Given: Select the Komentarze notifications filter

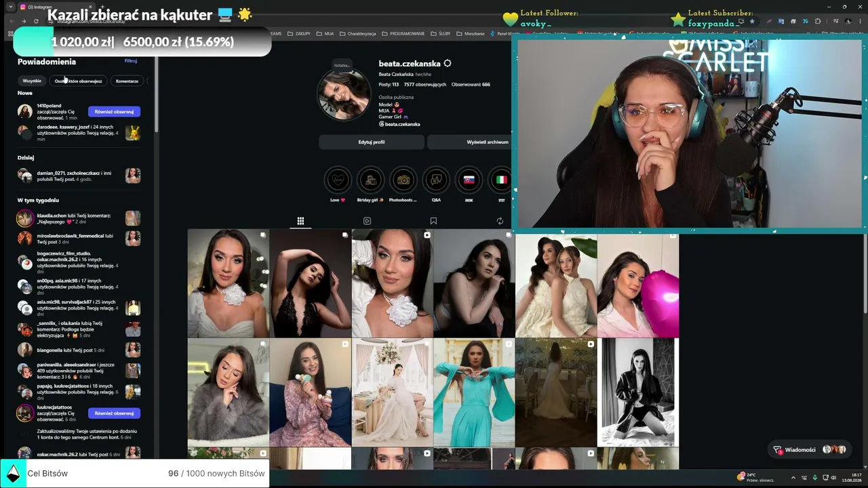Looking at the screenshot, I should coord(127,81).
